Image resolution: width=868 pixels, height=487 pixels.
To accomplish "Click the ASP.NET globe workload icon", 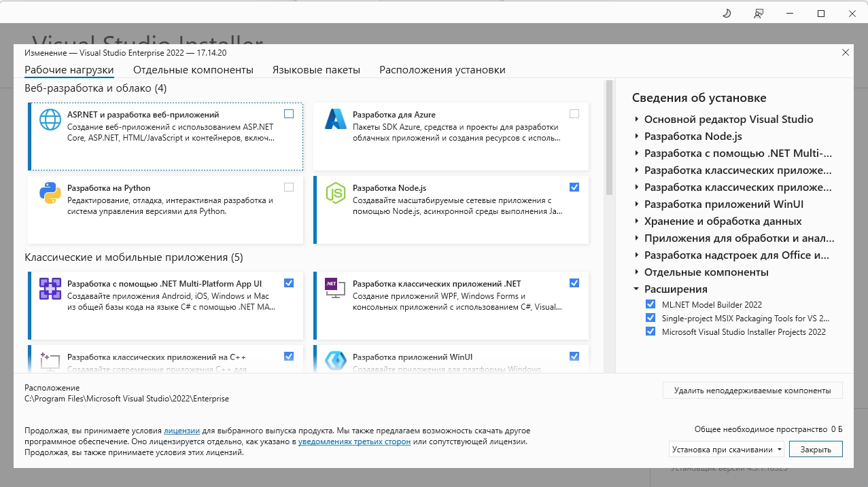I will point(50,120).
